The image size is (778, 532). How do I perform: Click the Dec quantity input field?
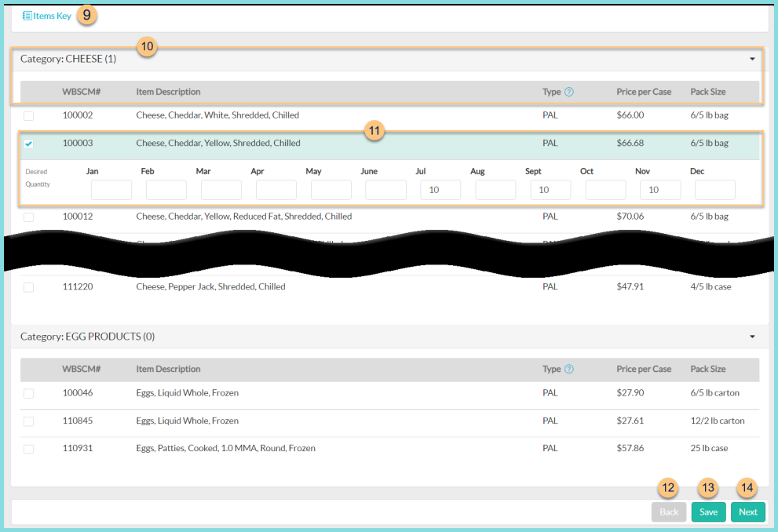click(x=714, y=189)
